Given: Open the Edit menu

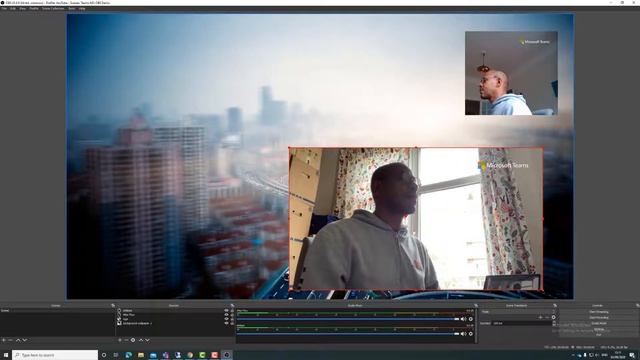Looking at the screenshot, I should coord(13,8).
